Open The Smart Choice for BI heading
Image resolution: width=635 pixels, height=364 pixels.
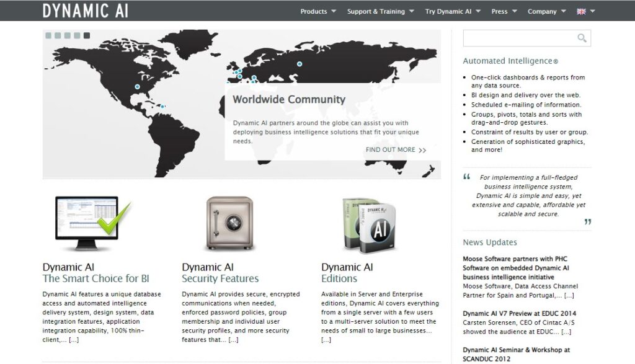[x=95, y=278]
